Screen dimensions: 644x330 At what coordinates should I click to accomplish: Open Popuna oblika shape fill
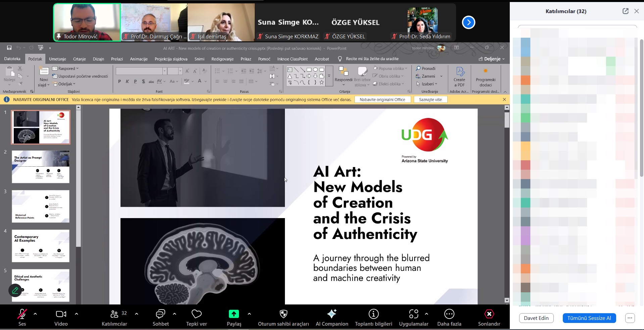[x=390, y=69]
